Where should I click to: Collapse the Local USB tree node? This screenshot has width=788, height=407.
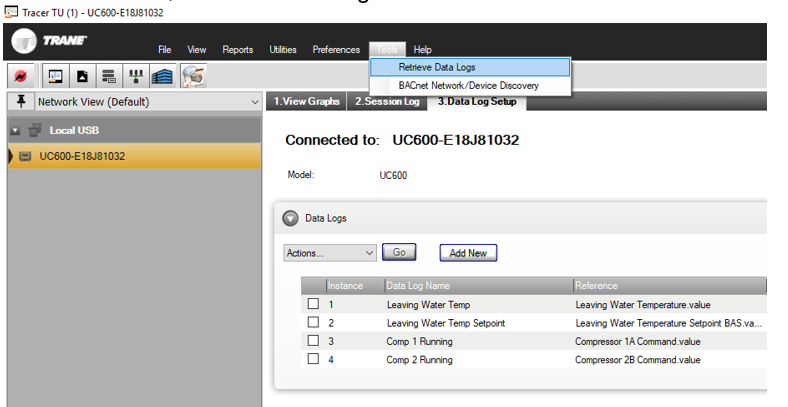point(16,131)
